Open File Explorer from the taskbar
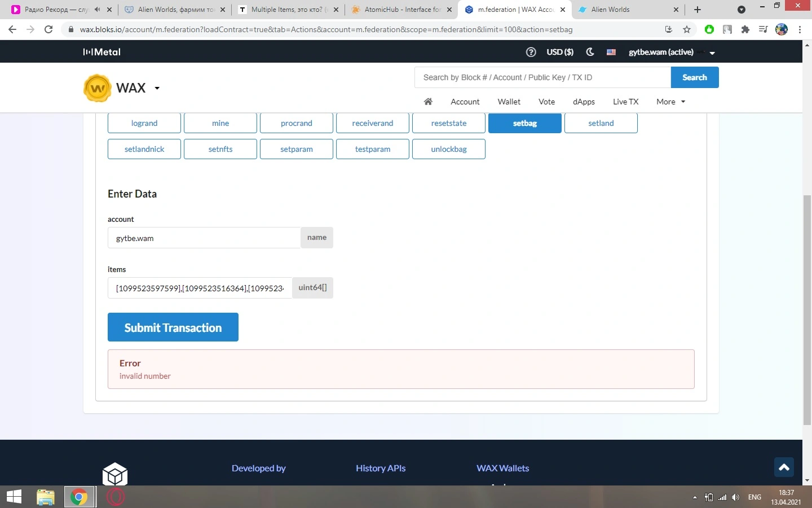The width and height of the screenshot is (812, 508). click(x=45, y=497)
